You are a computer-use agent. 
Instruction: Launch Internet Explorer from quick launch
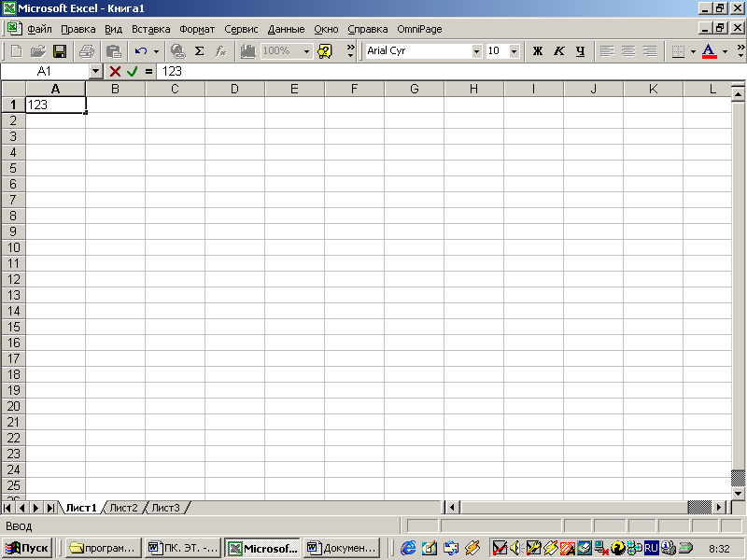pos(408,548)
